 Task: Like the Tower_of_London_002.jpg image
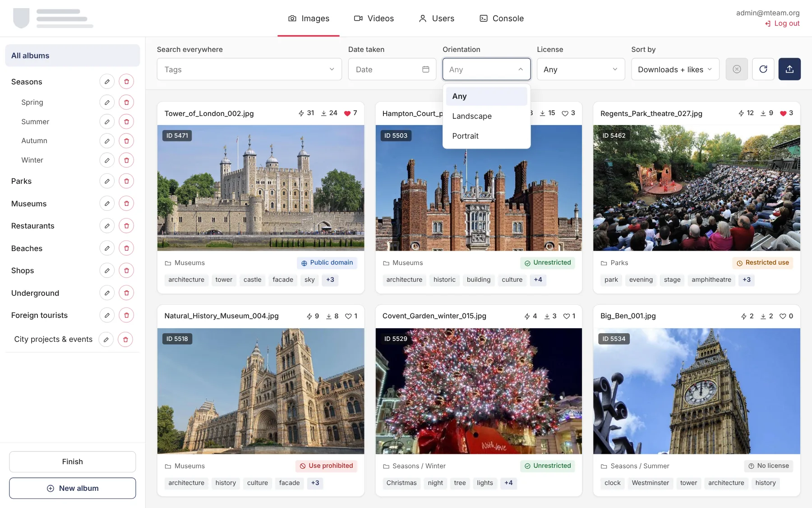coord(347,113)
